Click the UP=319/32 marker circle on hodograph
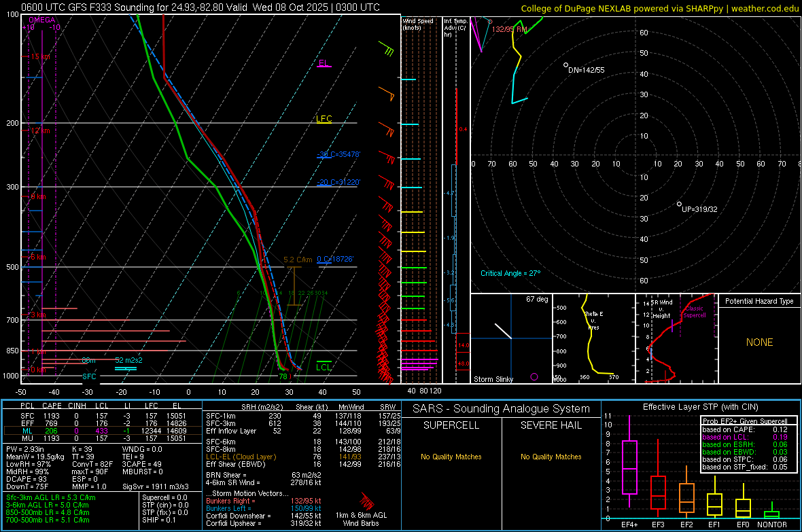Screen dimensions: 802x532 coord(679,204)
